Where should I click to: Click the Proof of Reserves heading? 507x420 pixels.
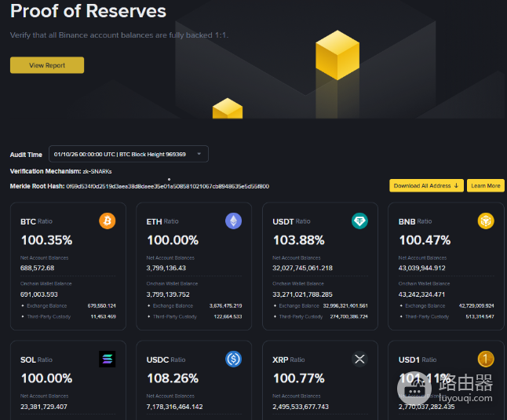click(x=88, y=11)
